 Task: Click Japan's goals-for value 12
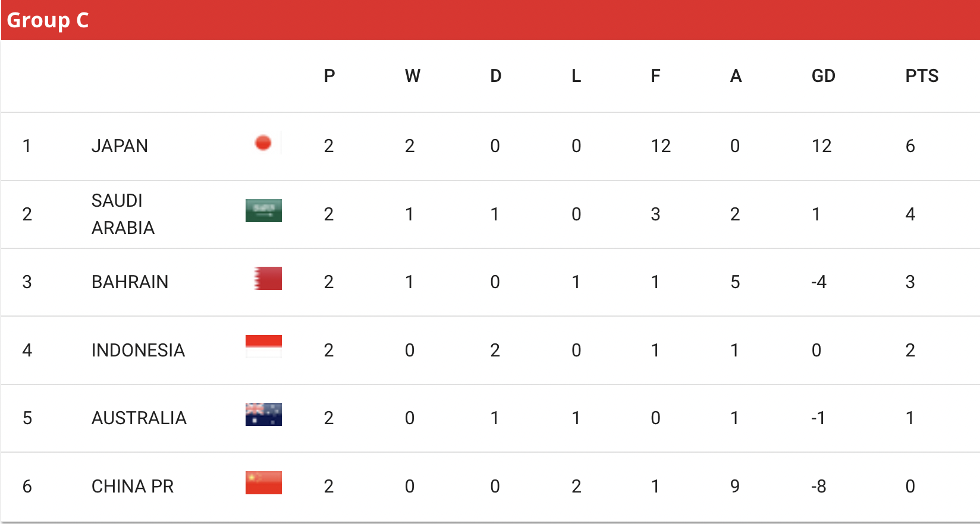click(661, 146)
